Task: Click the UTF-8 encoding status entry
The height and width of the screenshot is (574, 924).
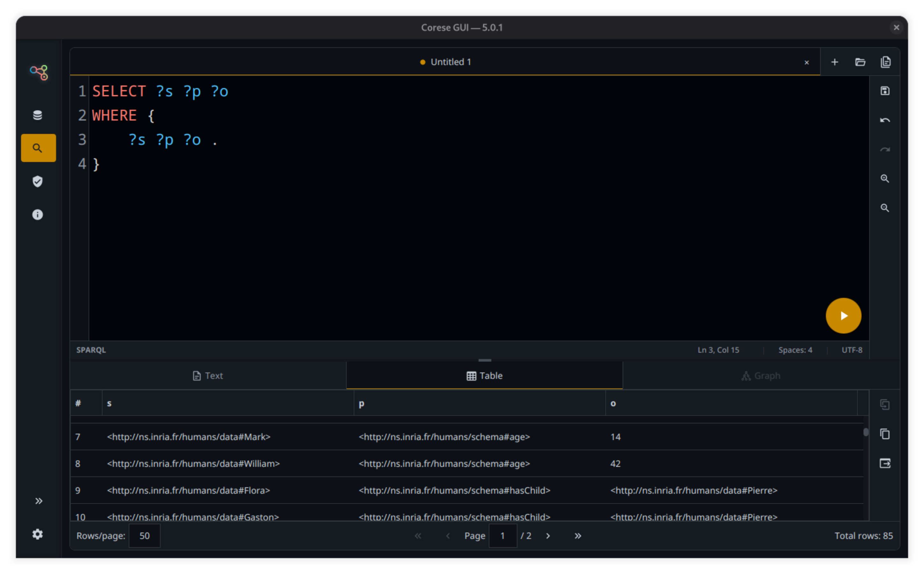Action: 852,350
